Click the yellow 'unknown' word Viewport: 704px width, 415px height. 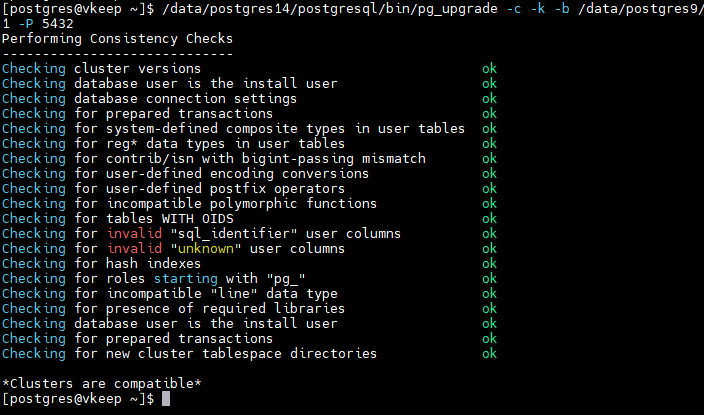(x=206, y=249)
